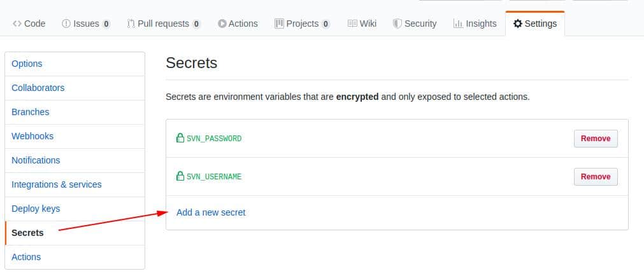This screenshot has height=276, width=644.
Task: Open the Options sidebar item
Action: pyautogui.click(x=75, y=64)
